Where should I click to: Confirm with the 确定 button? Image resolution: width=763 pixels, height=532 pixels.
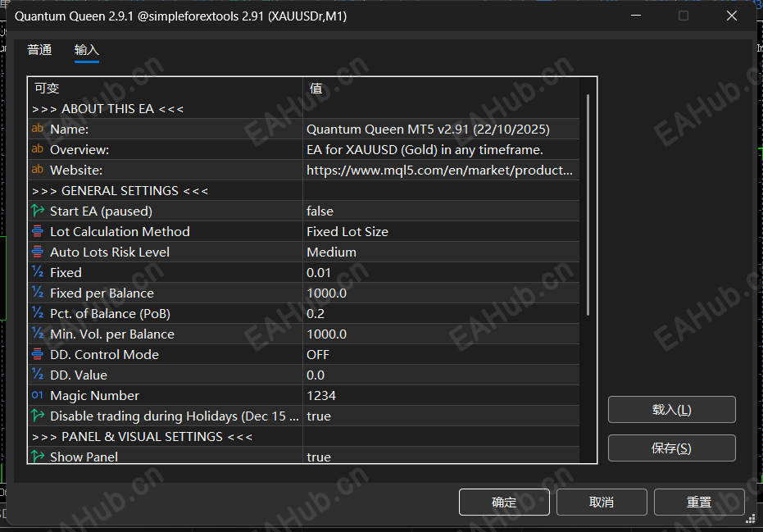(504, 502)
